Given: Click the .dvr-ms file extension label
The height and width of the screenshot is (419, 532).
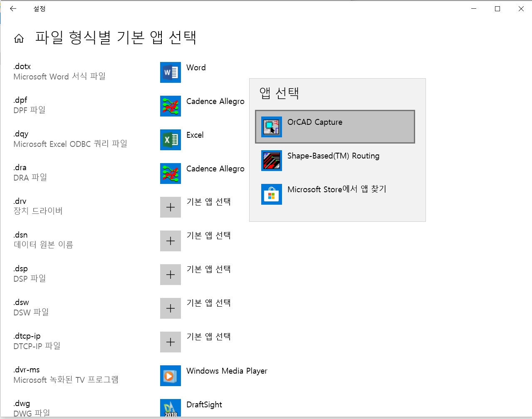Looking at the screenshot, I should [27, 370].
